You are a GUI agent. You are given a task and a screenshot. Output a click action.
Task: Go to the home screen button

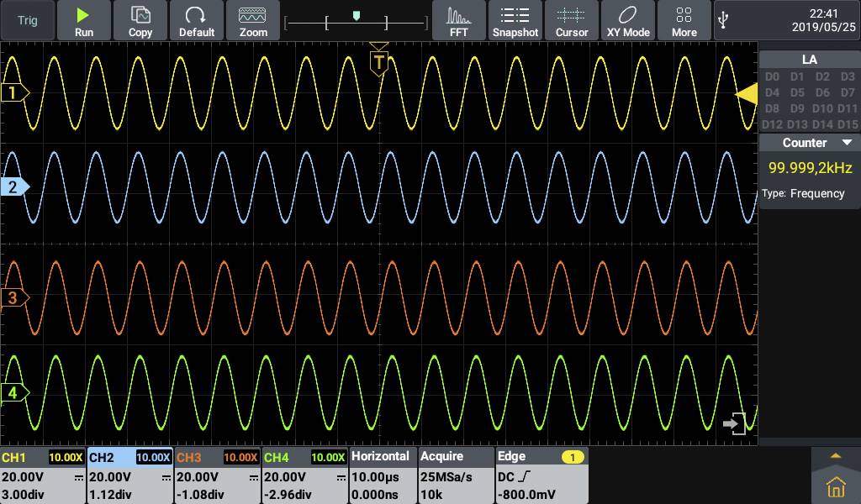(x=835, y=486)
